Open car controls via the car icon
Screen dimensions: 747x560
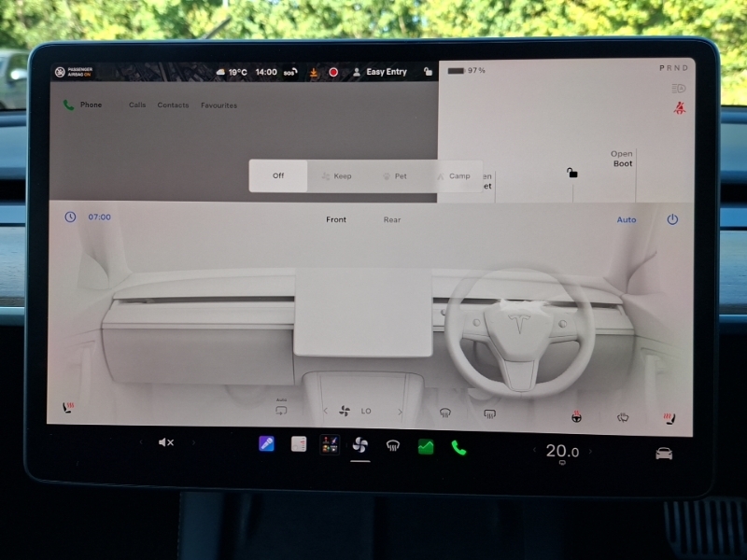pos(664,454)
